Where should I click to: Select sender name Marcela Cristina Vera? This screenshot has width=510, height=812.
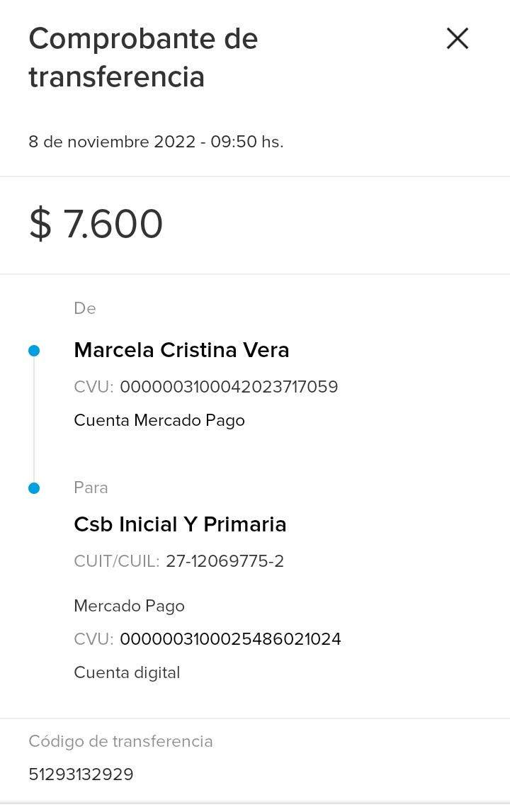click(181, 350)
